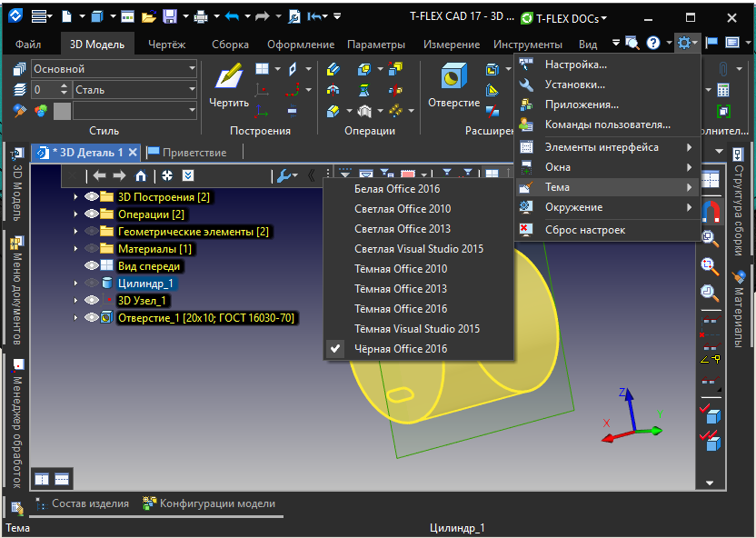Switch to the Приветствие document tab
Viewport: 756px width, 538px height.
(187, 153)
